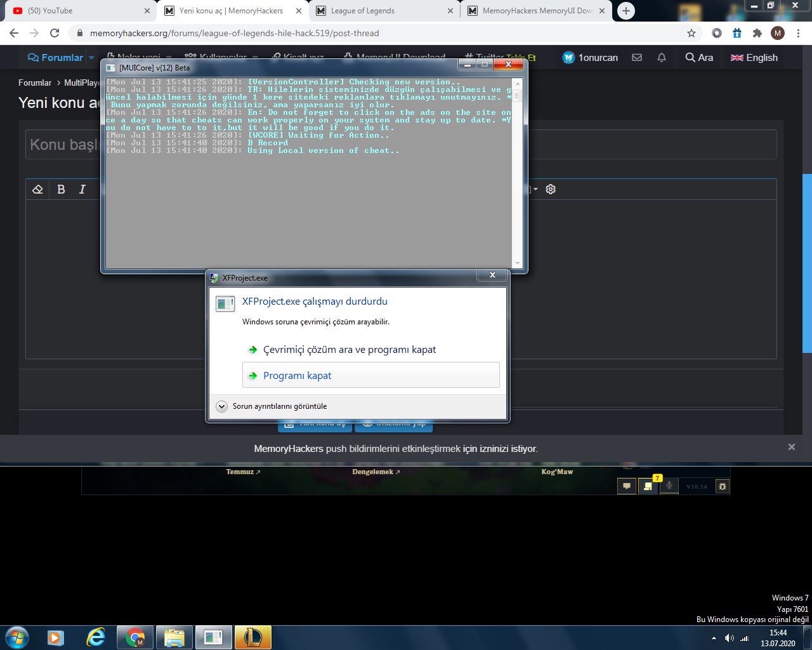The image size is (812, 650).
Task: Close the XFProject.exe error dialog
Action: (x=492, y=275)
